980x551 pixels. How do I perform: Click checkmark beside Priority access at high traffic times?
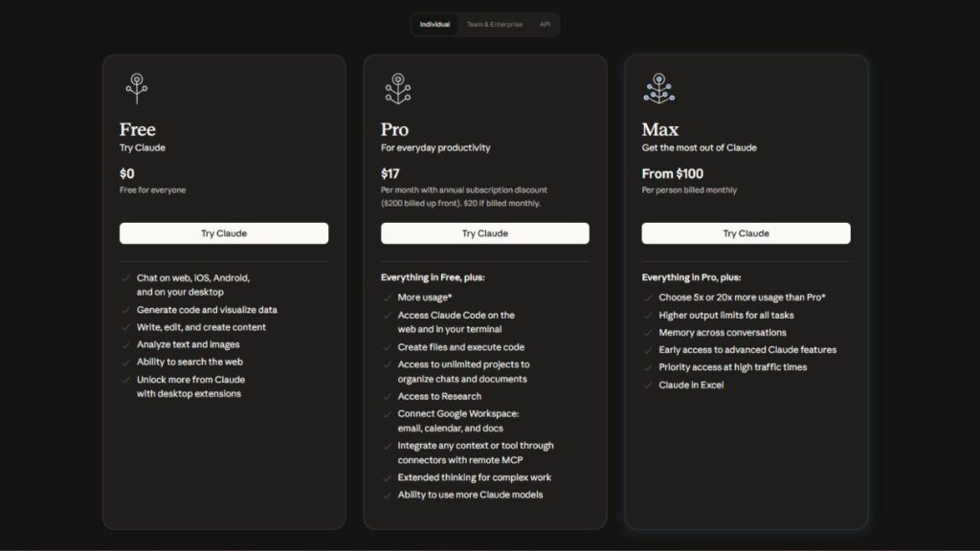tap(648, 367)
